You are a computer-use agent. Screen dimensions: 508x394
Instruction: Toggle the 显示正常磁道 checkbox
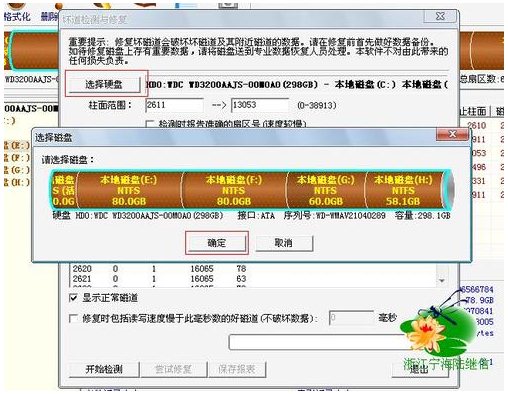pyautogui.click(x=73, y=298)
